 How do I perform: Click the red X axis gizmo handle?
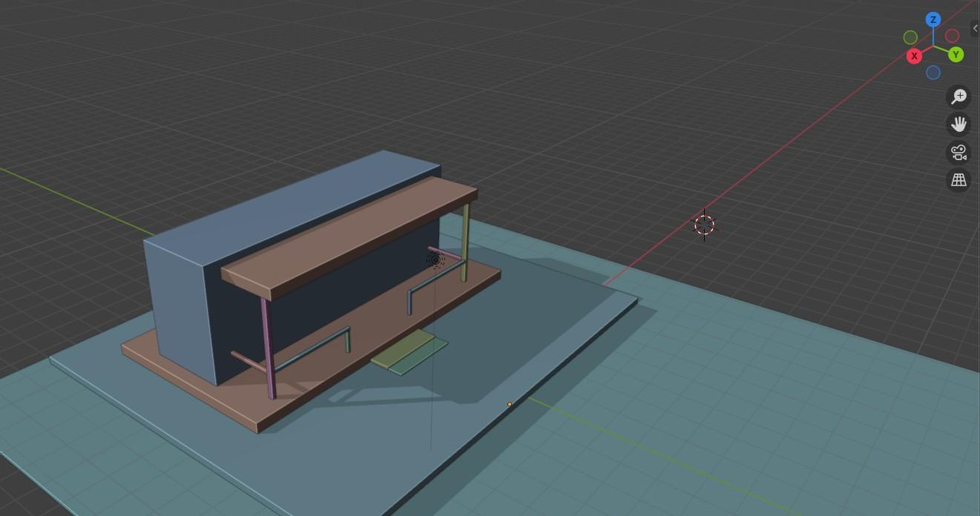[x=915, y=56]
